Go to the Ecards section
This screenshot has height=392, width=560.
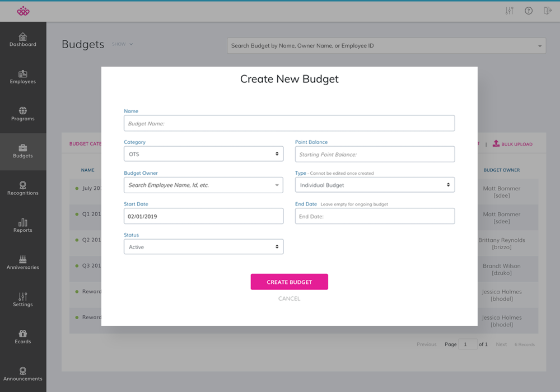pos(23,337)
